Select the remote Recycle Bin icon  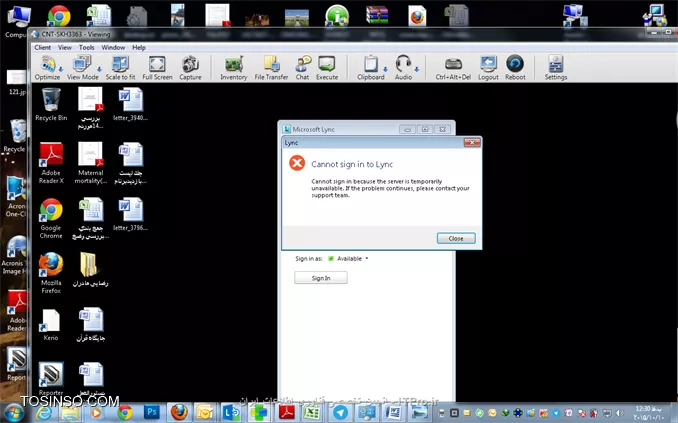click(51, 105)
